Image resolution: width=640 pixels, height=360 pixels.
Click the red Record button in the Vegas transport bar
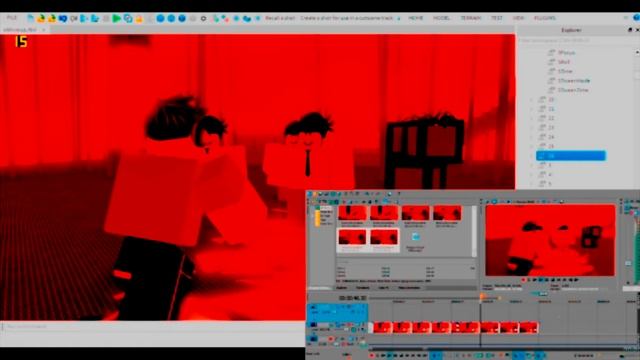(x=372, y=356)
